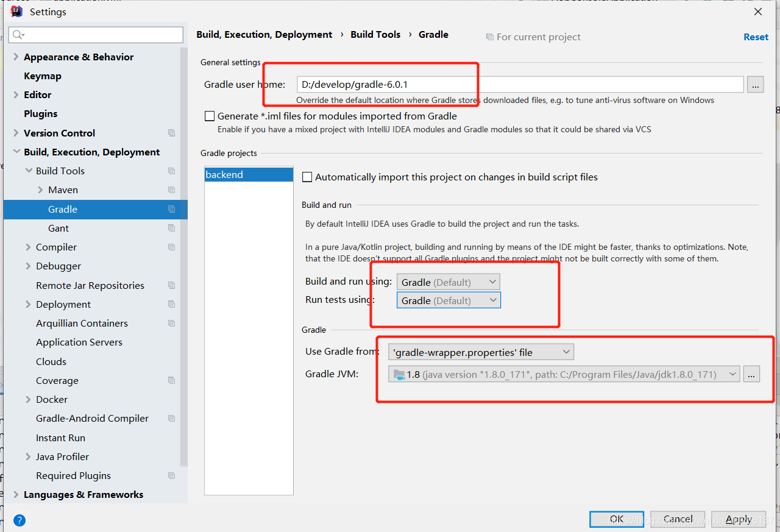Select Clouds settings page

[51, 361]
